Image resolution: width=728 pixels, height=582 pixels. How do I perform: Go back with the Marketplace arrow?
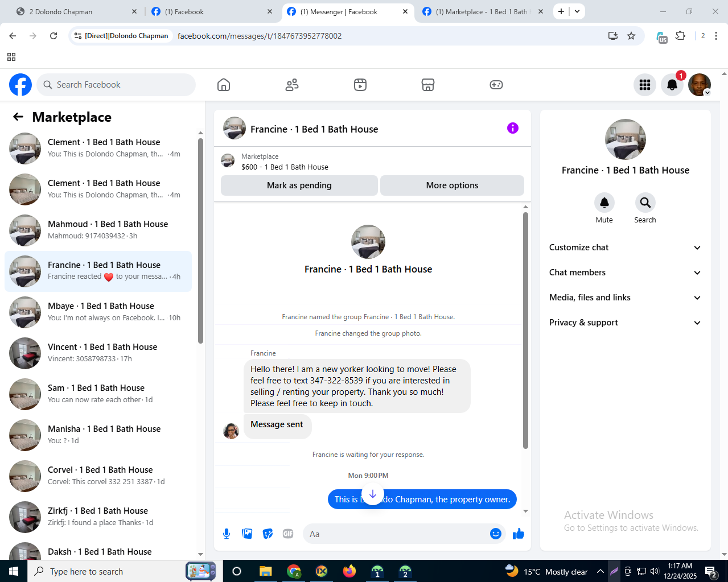18,117
